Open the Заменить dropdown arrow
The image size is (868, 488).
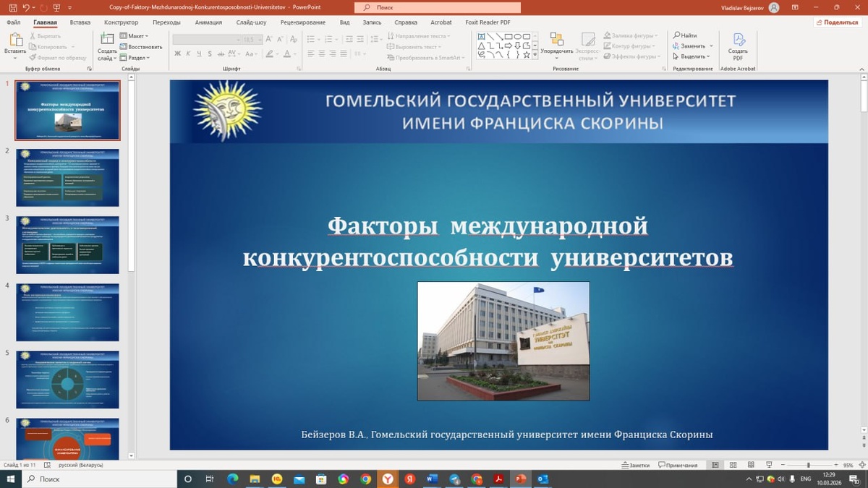(711, 46)
